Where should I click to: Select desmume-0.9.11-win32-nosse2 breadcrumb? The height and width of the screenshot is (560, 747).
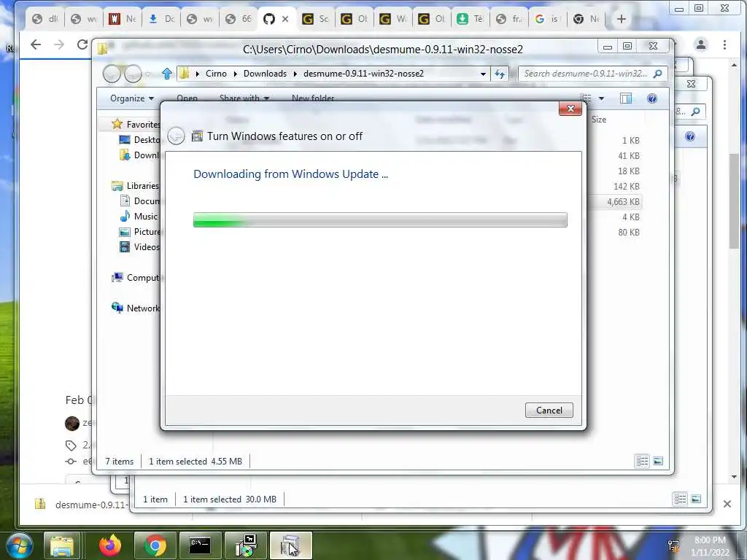tap(363, 74)
